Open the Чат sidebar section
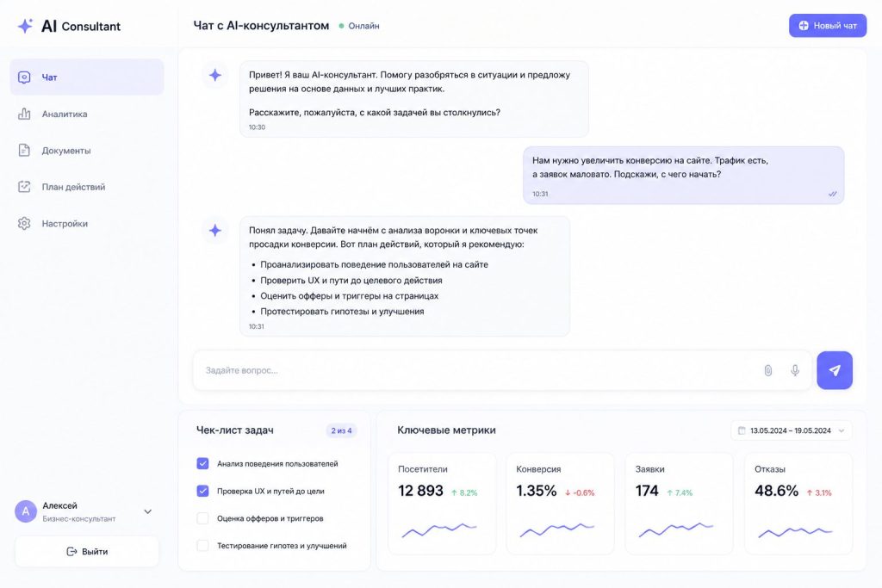 (x=87, y=77)
